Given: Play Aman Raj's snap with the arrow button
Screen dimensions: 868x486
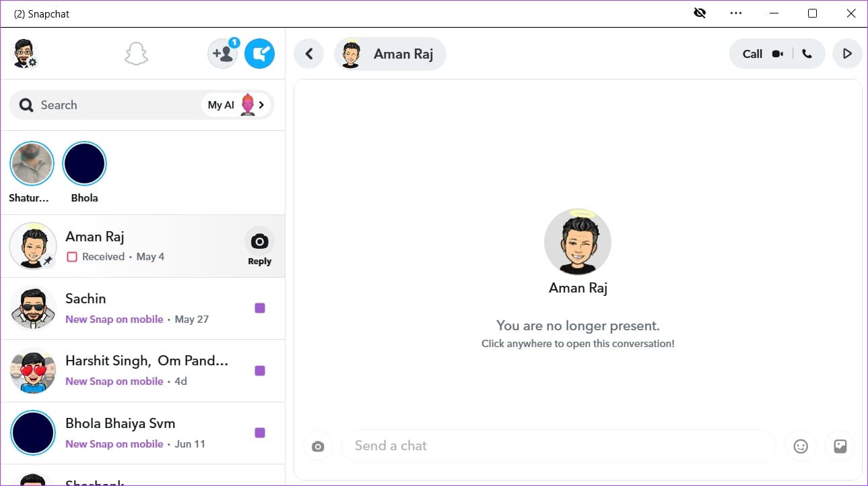Looking at the screenshot, I should click(847, 53).
